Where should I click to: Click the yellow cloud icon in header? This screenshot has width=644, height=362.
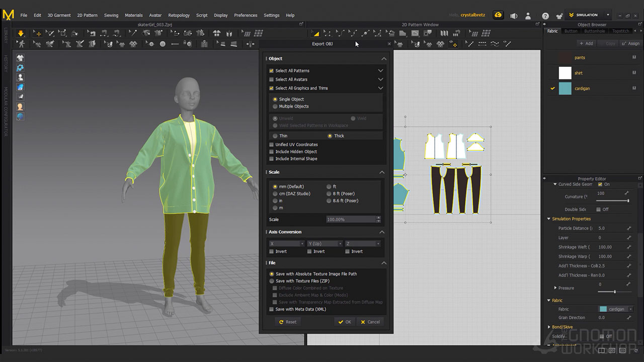click(498, 15)
